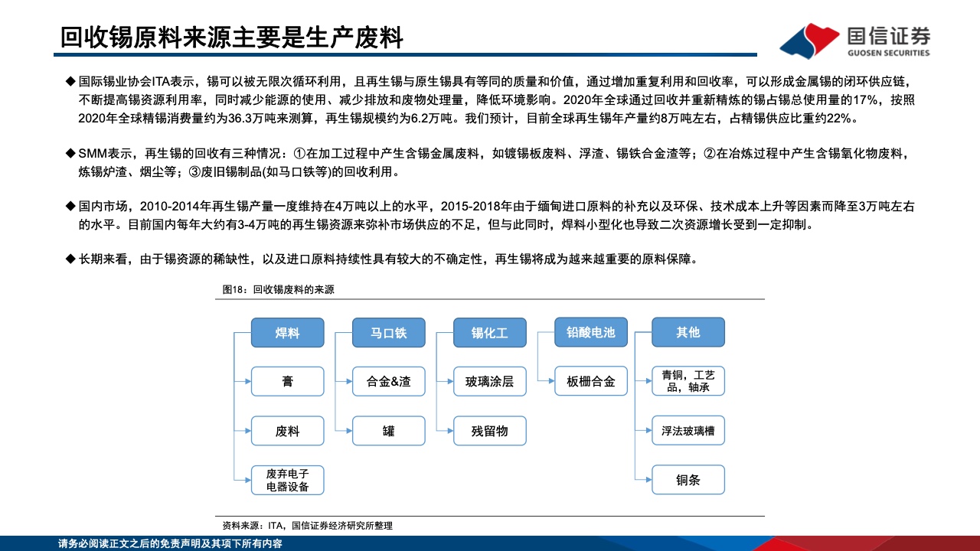Click the 废弃电子电器设备 box
980x551 pixels.
tap(288, 479)
